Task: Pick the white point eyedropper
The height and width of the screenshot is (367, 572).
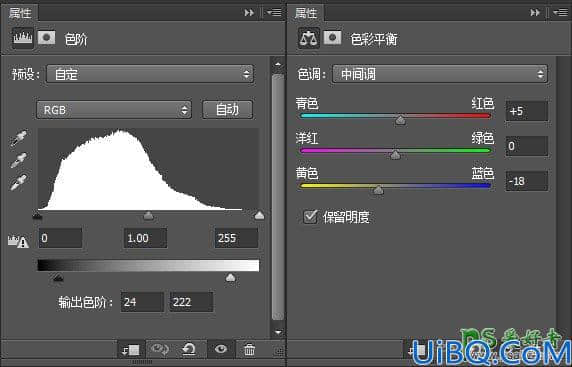Action: pyautogui.click(x=18, y=182)
